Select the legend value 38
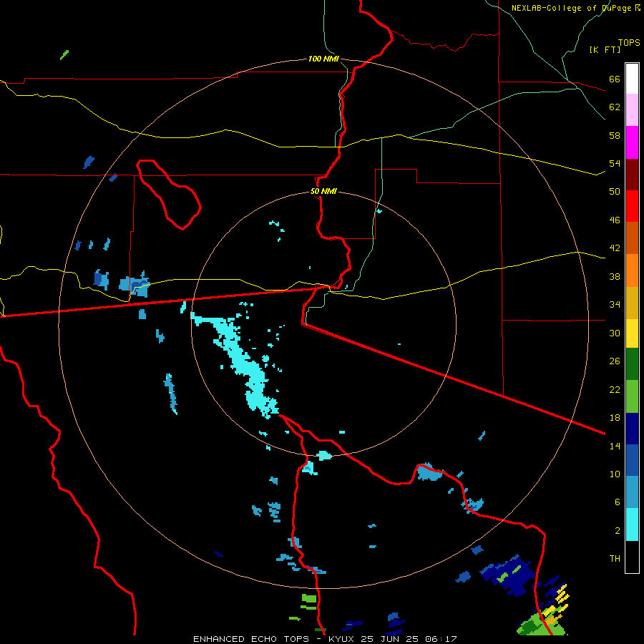The image size is (644, 644). pos(615,276)
